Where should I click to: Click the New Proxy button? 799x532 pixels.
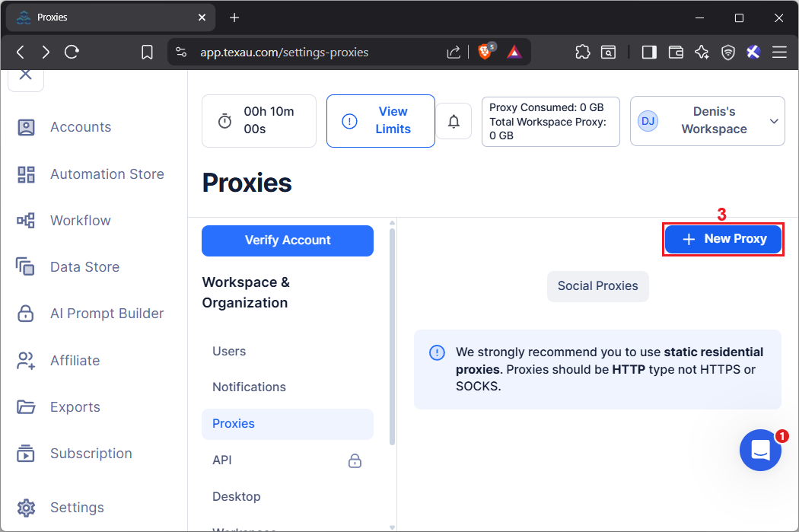click(x=723, y=239)
